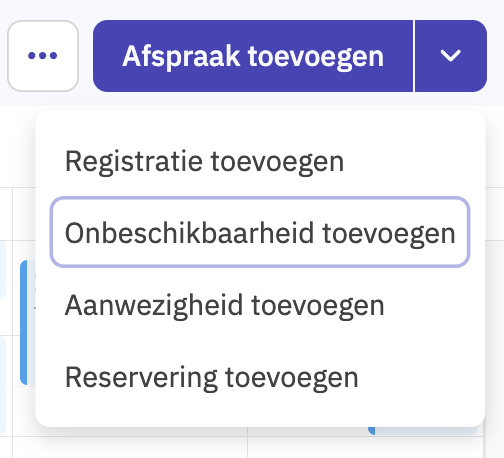Collapse the add-options chevron dropdown

[451, 56]
